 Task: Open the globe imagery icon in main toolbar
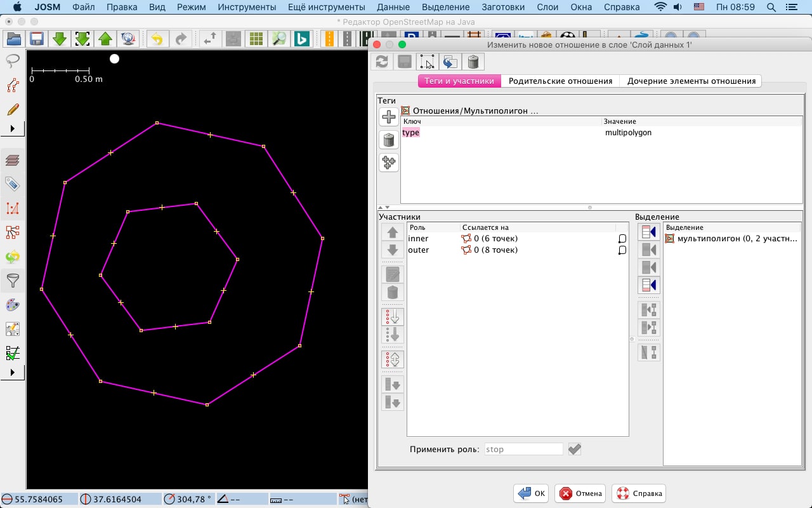coord(129,39)
